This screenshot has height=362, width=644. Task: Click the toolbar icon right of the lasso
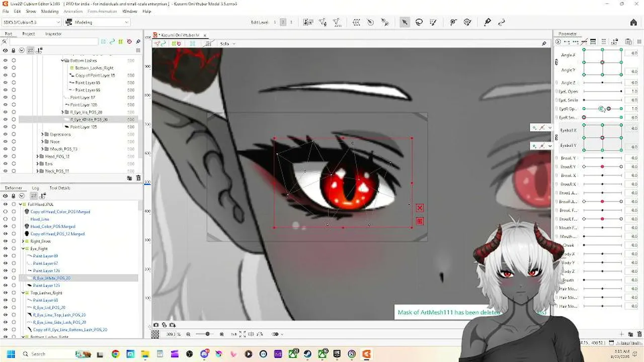click(433, 22)
